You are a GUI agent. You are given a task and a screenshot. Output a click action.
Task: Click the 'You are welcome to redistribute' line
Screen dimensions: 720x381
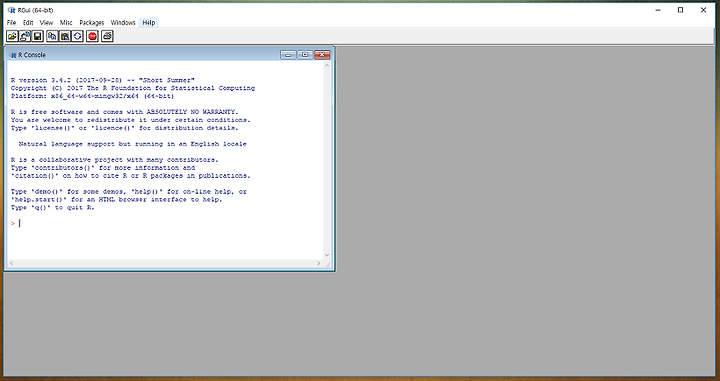click(x=131, y=120)
